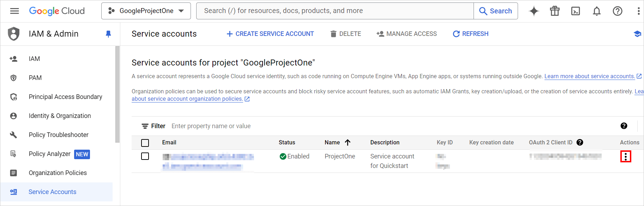The width and height of the screenshot is (644, 206).
Task: Click the IAM add-person sidebar icon
Action: tap(13, 59)
